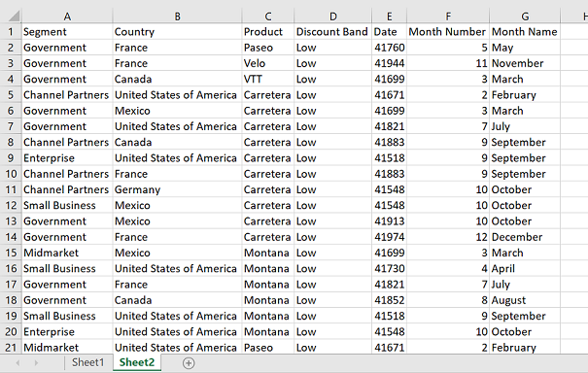Select column E header

click(390, 17)
